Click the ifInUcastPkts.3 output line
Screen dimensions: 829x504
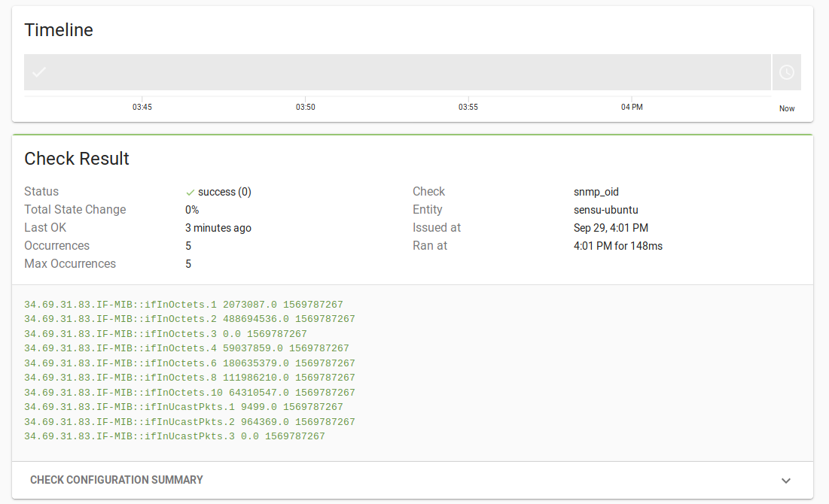point(175,436)
